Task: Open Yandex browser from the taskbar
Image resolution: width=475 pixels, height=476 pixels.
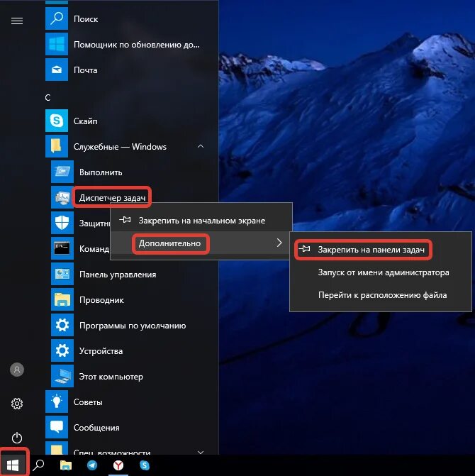Action: [118, 465]
